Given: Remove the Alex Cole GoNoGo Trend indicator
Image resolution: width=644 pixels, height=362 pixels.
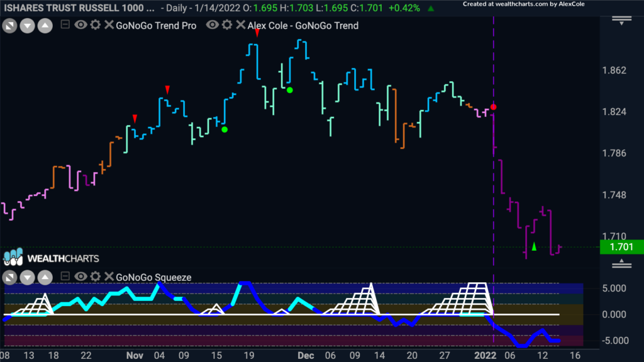Looking at the screenshot, I should [x=241, y=25].
